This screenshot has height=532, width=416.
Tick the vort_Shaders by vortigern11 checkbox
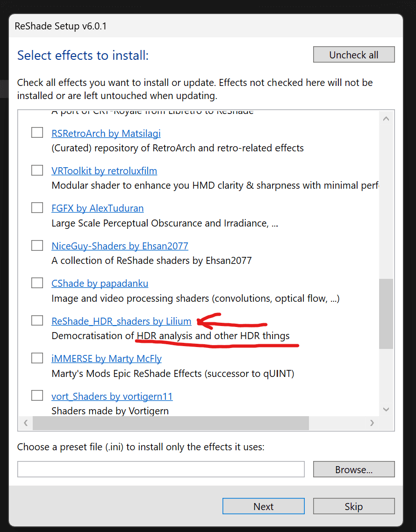coord(37,395)
